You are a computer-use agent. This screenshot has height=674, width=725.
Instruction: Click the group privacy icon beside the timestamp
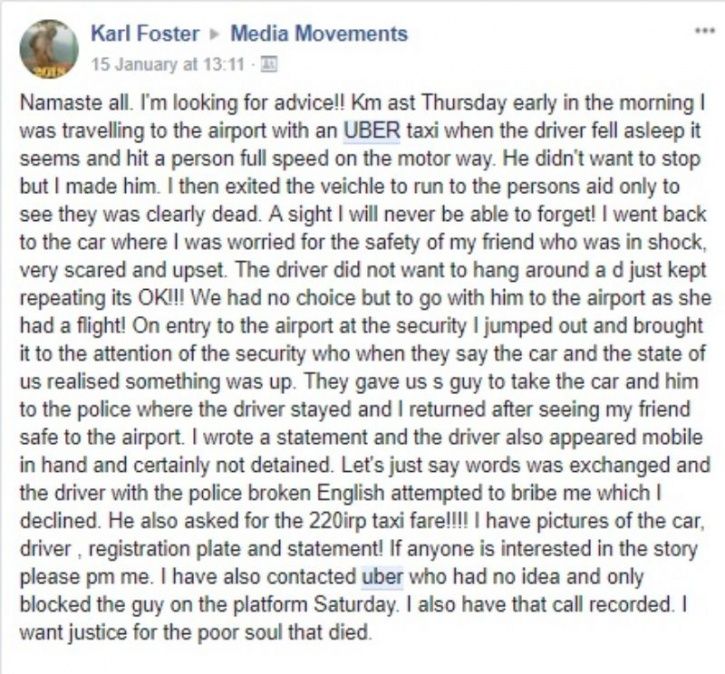pyautogui.click(x=269, y=64)
